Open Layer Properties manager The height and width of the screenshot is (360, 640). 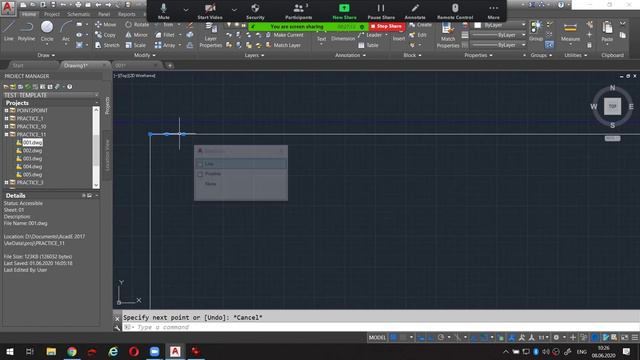point(211,35)
